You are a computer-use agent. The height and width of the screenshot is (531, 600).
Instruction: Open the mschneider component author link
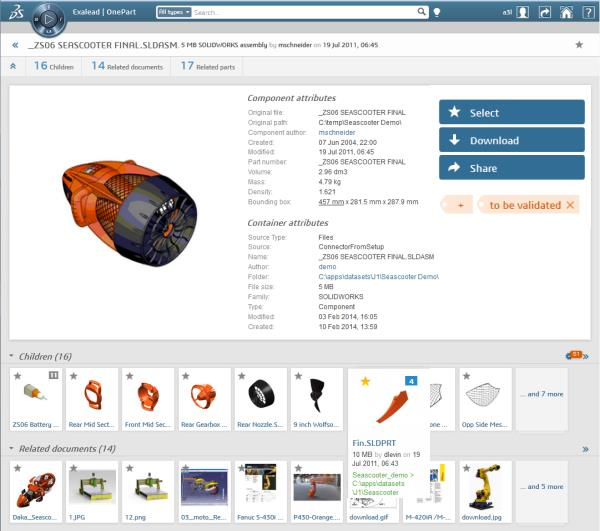(337, 132)
